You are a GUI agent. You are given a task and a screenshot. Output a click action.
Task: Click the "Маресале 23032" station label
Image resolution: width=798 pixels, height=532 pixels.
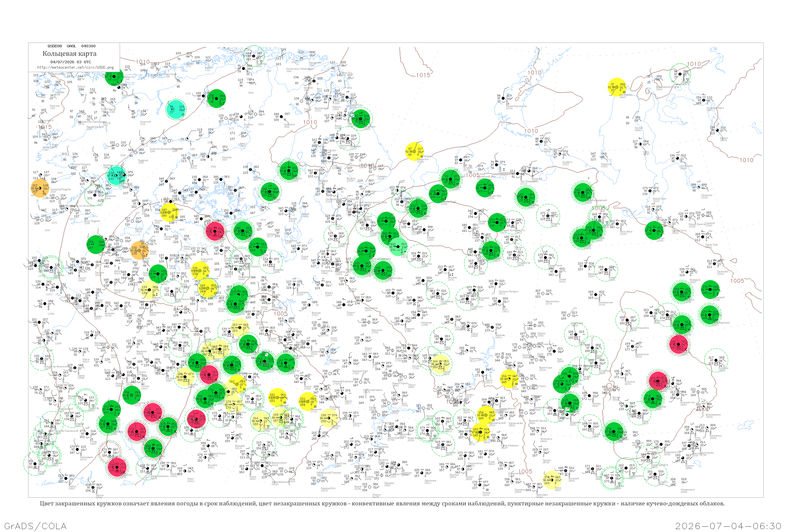coord(606,165)
